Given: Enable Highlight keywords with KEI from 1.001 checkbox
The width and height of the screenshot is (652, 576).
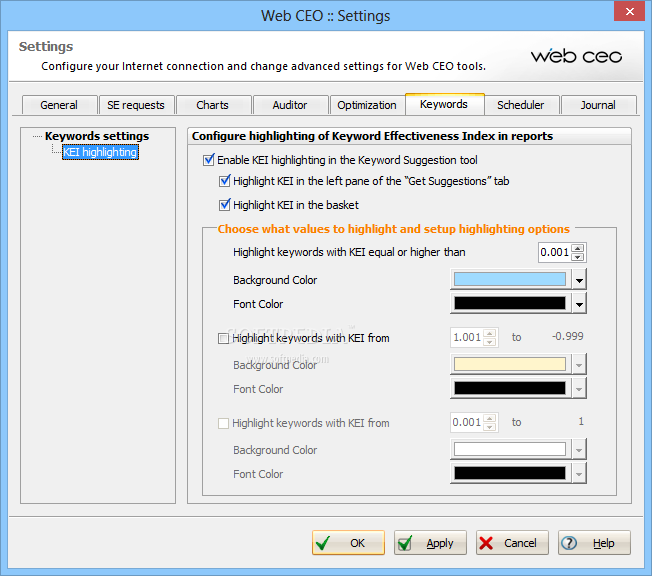Looking at the screenshot, I should pyautogui.click(x=223, y=338).
